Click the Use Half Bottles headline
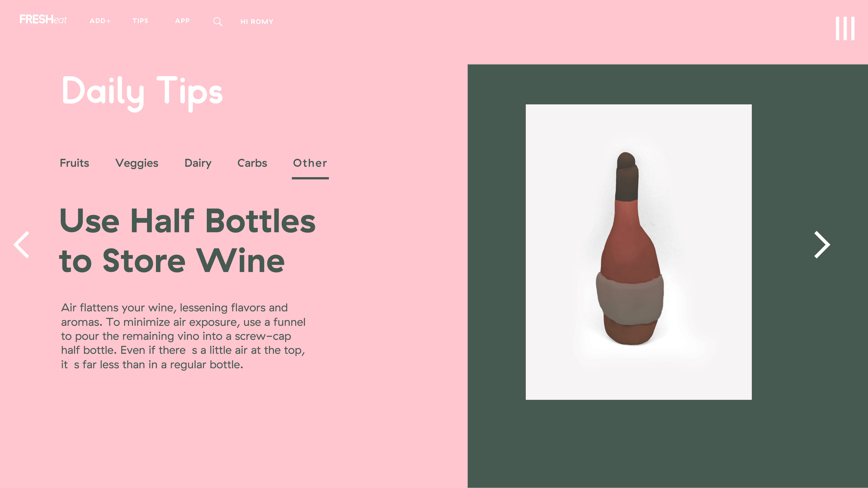This screenshot has width=868, height=488. pos(187,240)
